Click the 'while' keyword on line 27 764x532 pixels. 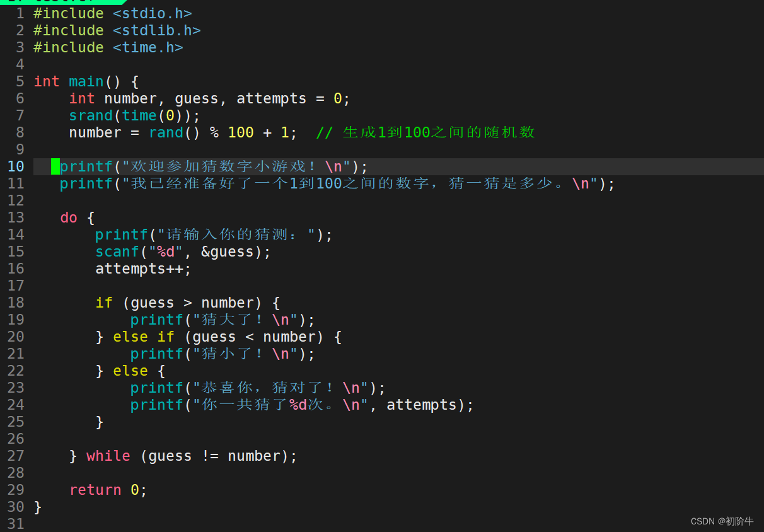(108, 456)
